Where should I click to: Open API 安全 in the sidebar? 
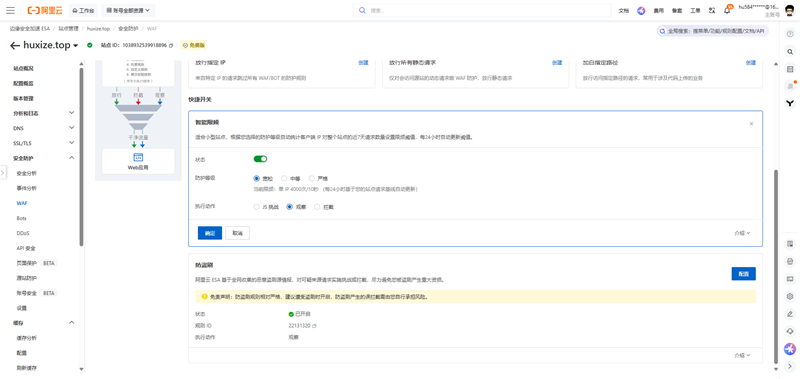[x=26, y=248]
